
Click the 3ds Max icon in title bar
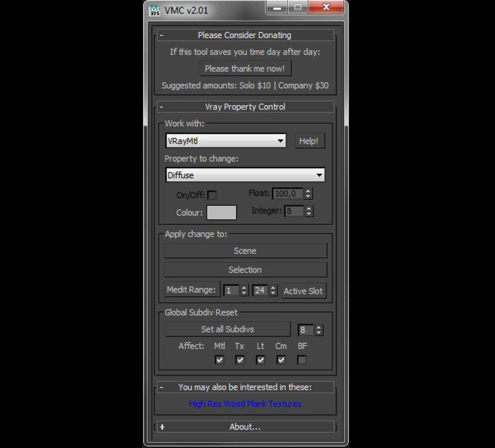154,10
